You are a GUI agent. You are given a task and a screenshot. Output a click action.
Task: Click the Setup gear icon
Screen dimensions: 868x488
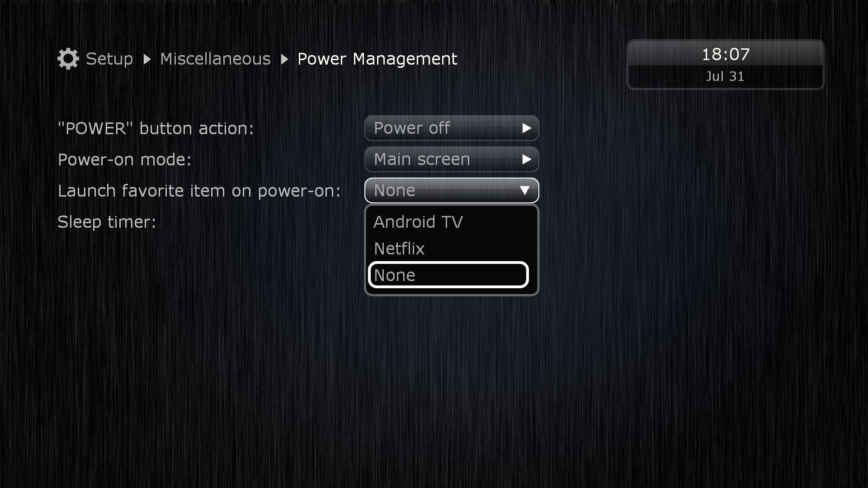pyautogui.click(x=68, y=59)
